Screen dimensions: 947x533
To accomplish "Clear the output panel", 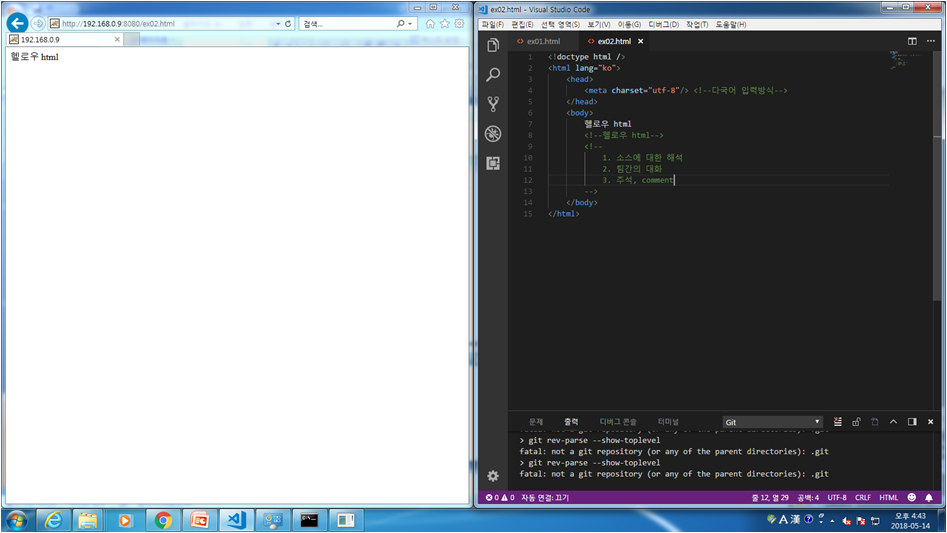I will (x=838, y=422).
